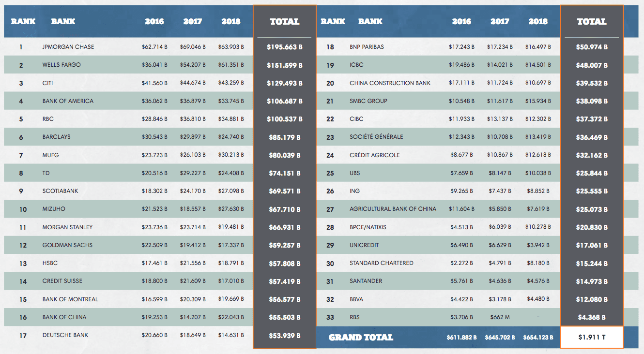This screenshot has height=354, width=644.
Task: Click Citi 2016 value $41.560 B
Action: (x=154, y=83)
